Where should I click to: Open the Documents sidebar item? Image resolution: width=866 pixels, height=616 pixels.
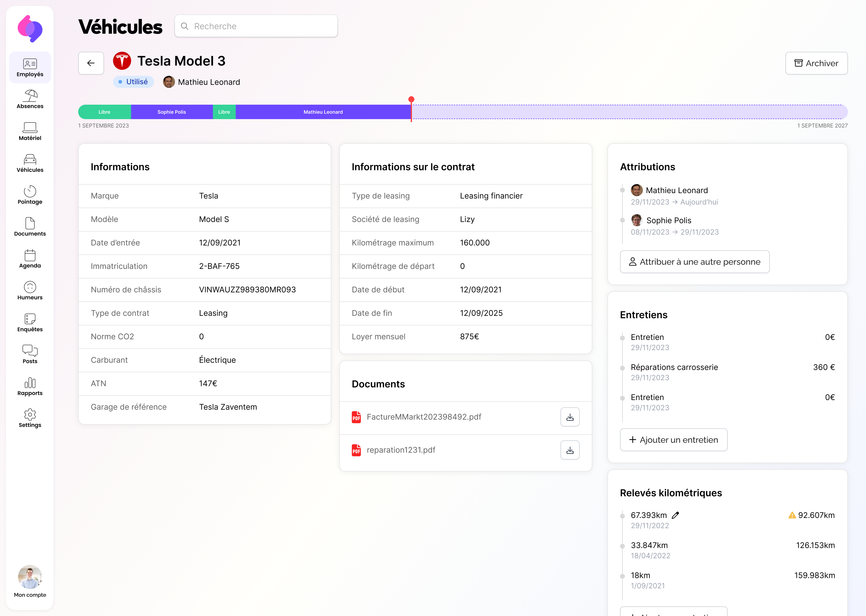tap(30, 227)
